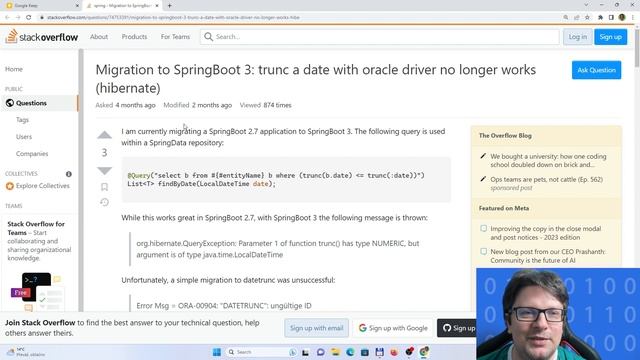Open 'New blog post from our CEO Prashanth' link

tap(548, 256)
